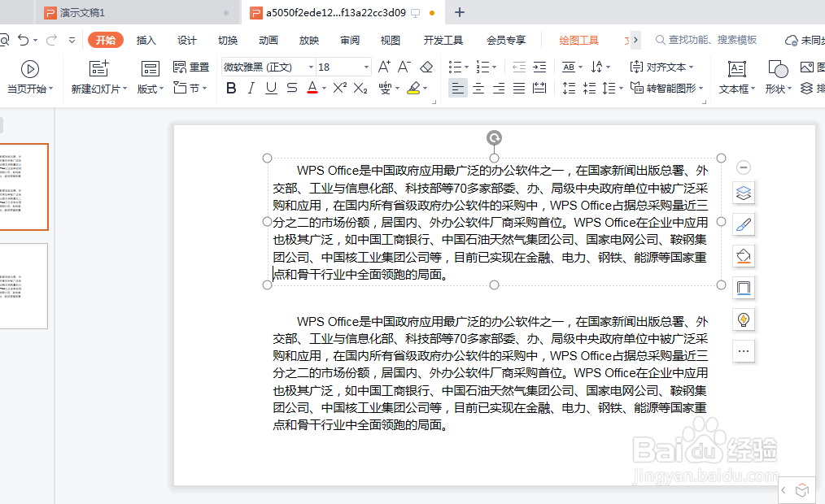Toggle superscript formatting

tap(340, 88)
